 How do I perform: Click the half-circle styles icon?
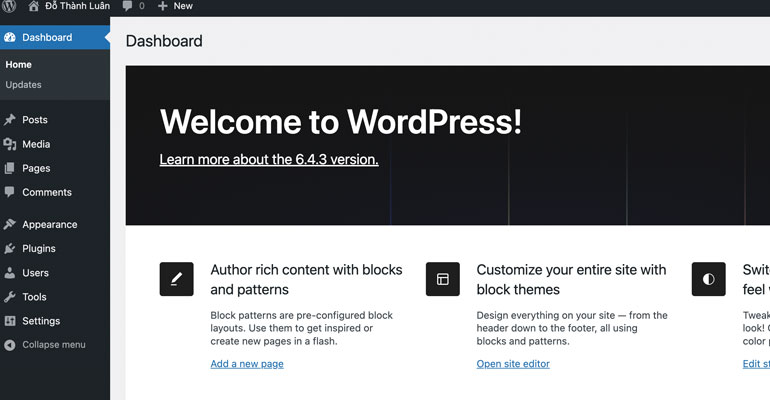click(x=708, y=279)
